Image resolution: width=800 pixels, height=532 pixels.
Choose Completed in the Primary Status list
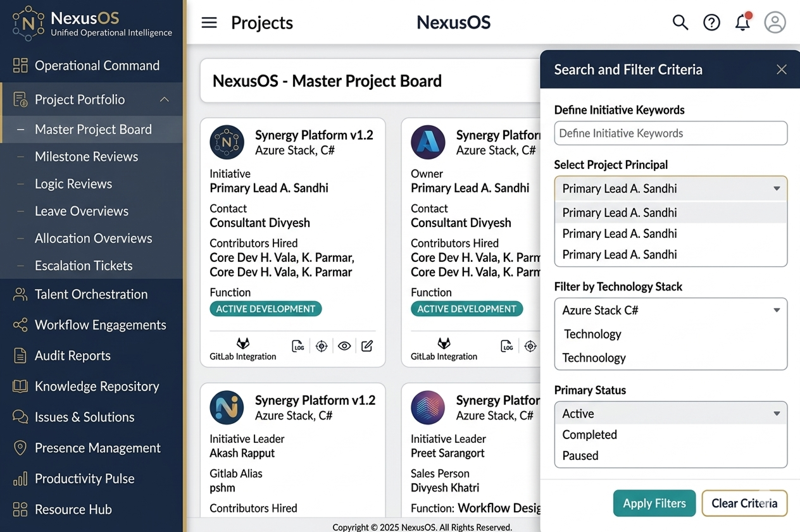[589, 435]
